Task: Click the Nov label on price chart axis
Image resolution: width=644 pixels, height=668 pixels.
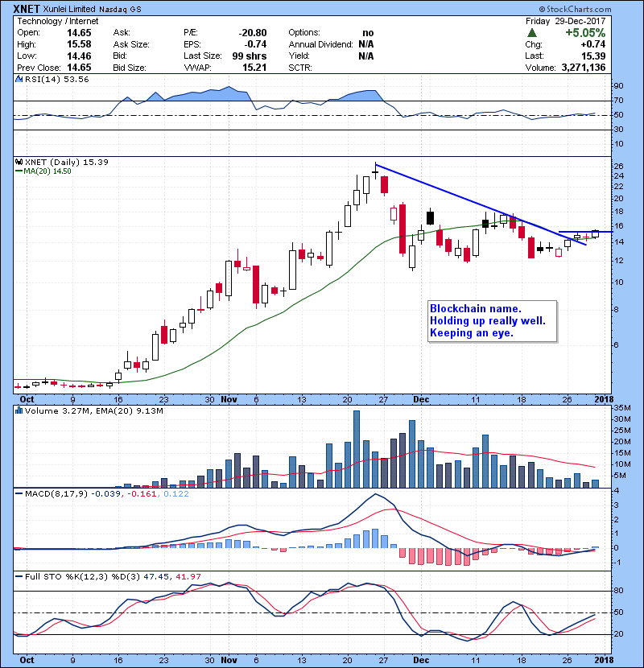Action: (x=229, y=399)
